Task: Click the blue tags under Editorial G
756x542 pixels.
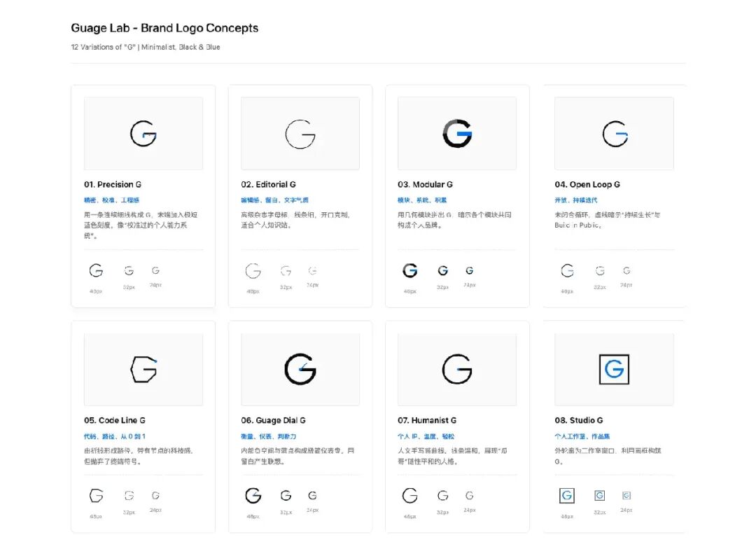Action: click(x=274, y=200)
